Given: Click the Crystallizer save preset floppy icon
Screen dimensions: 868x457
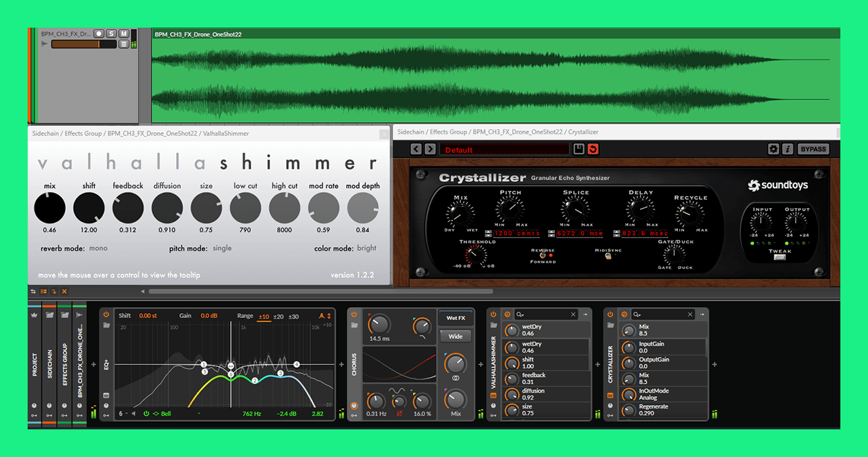Looking at the screenshot, I should 579,149.
